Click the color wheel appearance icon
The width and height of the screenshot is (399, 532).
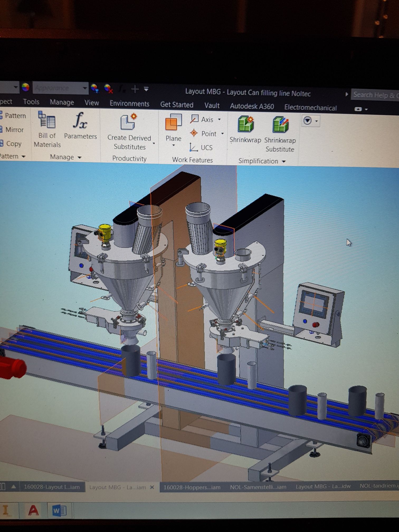pos(25,87)
